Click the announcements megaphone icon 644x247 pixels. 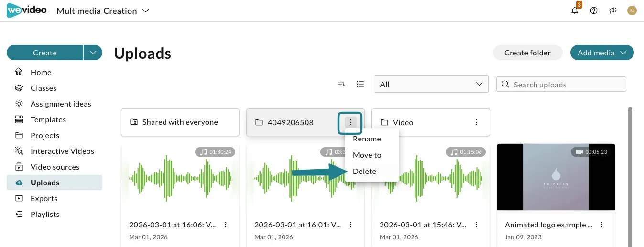pyautogui.click(x=613, y=11)
